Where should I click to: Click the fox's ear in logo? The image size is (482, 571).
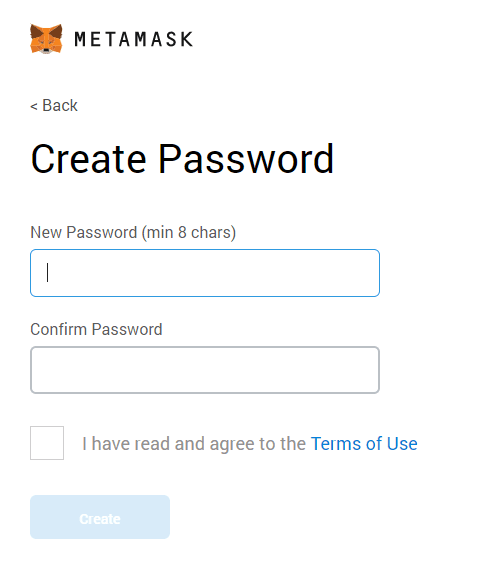[x=36, y=31]
